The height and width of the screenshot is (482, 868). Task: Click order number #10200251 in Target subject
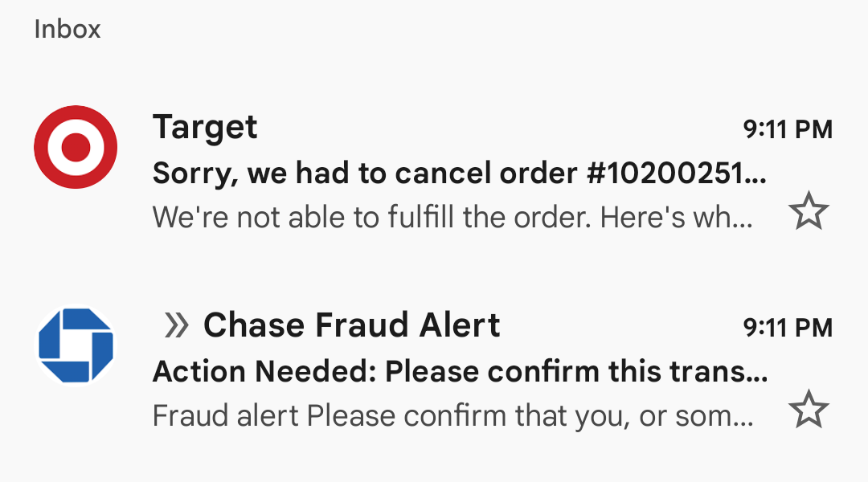(677, 174)
